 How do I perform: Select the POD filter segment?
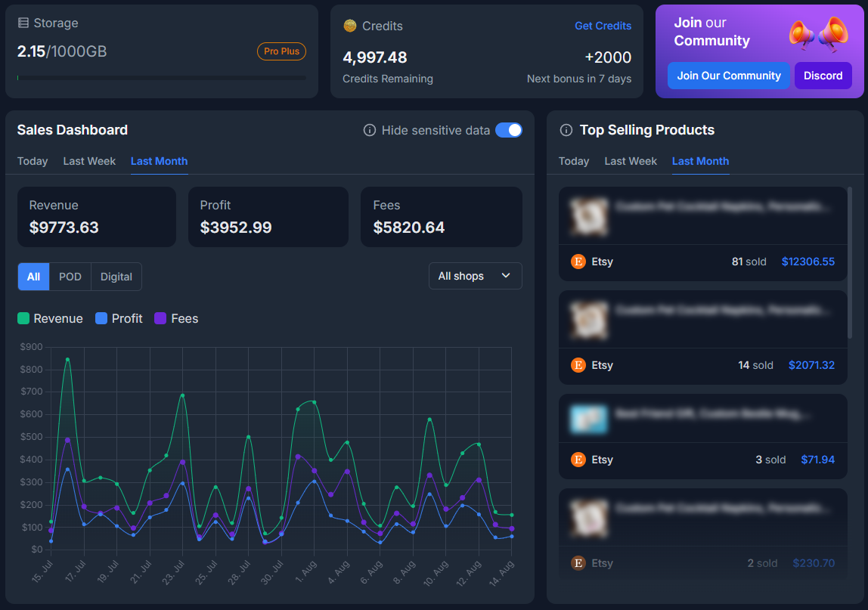(x=70, y=277)
